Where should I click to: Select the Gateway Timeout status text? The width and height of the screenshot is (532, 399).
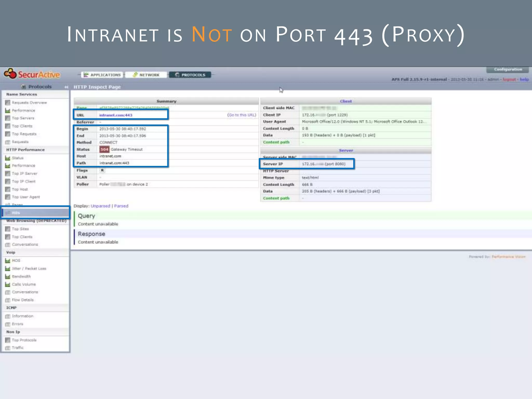127,149
